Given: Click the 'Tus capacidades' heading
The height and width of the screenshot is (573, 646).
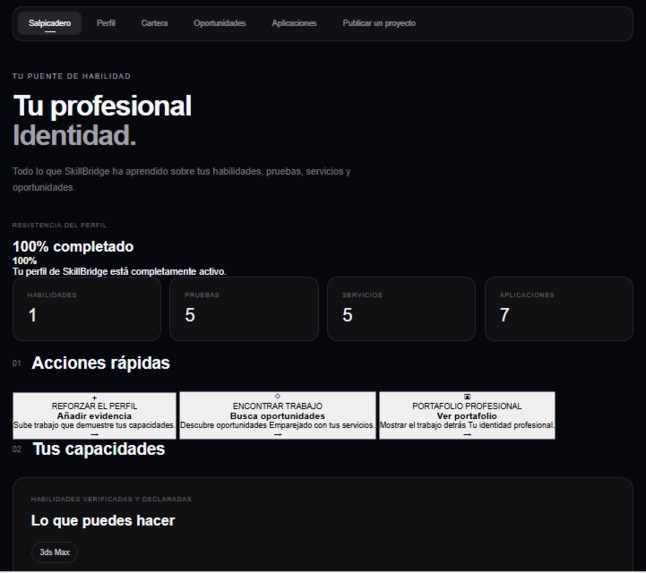Looking at the screenshot, I should tap(99, 449).
